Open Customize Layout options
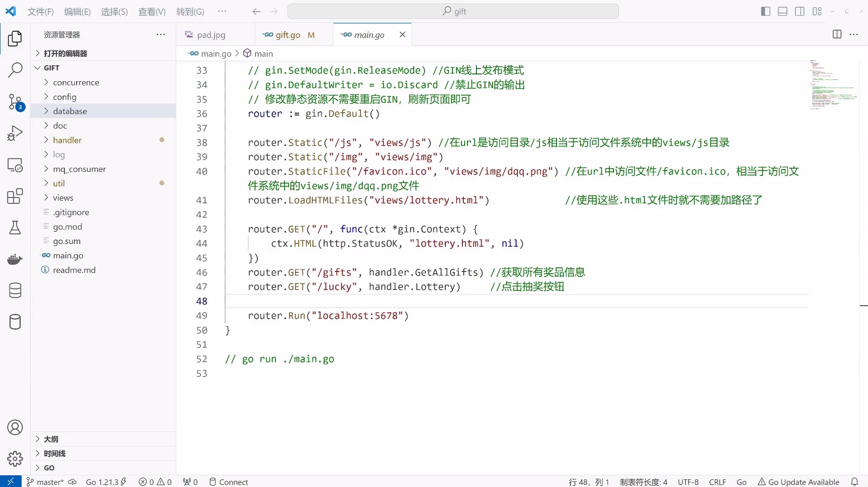The height and width of the screenshot is (487, 868). (x=817, y=11)
